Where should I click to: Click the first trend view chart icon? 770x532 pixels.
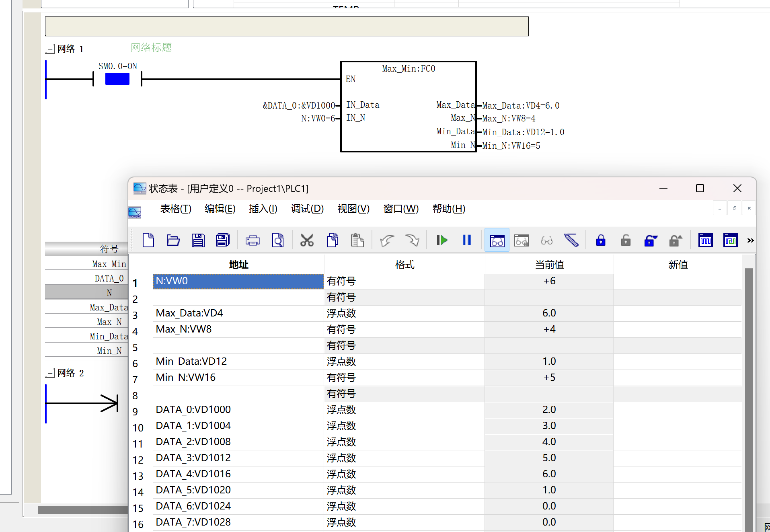click(x=706, y=240)
